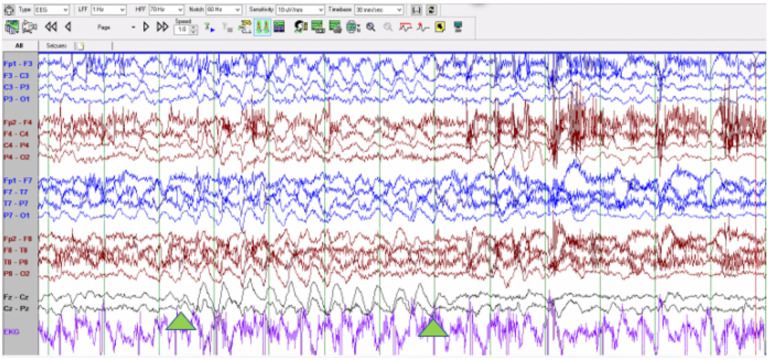
Task: Click the grayed-out marker icon after Speed
Action: [x=227, y=28]
